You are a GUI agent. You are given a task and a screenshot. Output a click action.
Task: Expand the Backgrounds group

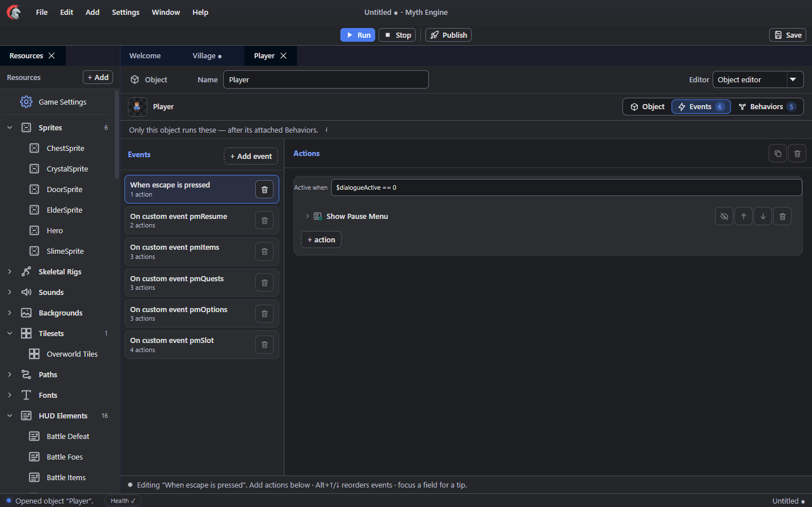(10, 313)
